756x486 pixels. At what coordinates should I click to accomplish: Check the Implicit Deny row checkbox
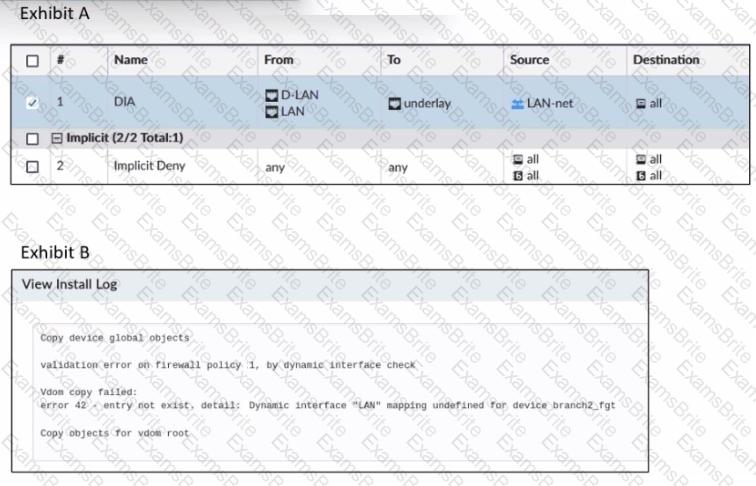[32, 167]
